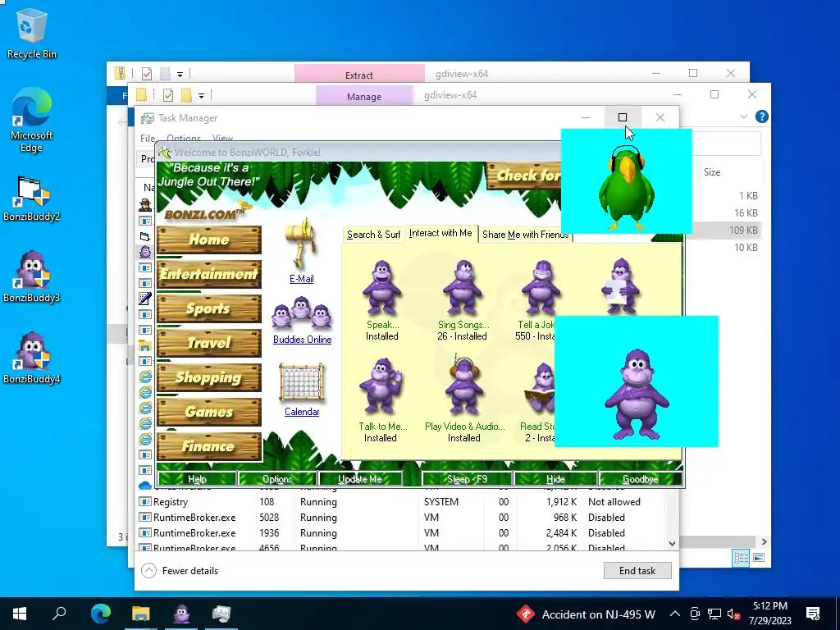The height and width of the screenshot is (630, 840).
Task: Click the purple Bonzi gorilla character
Action: point(637,395)
